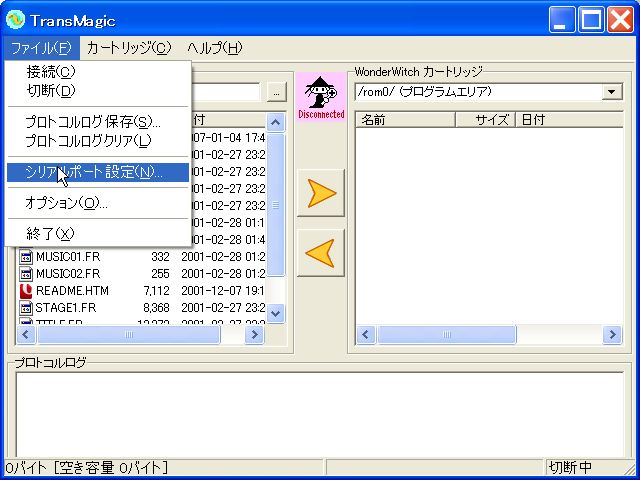This screenshot has width=640, height=480.
Task: Click local file list scroll up arrow
Action: pos(276,122)
